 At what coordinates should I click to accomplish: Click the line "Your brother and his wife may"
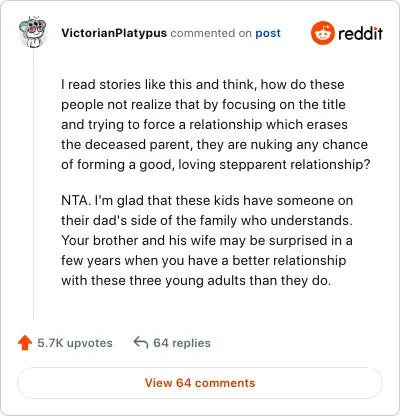tap(207, 241)
